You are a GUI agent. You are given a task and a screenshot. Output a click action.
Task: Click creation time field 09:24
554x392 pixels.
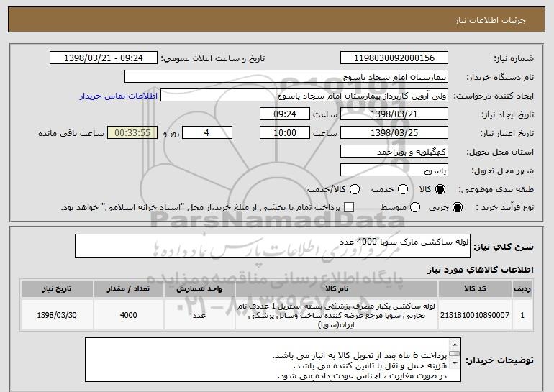285,114
